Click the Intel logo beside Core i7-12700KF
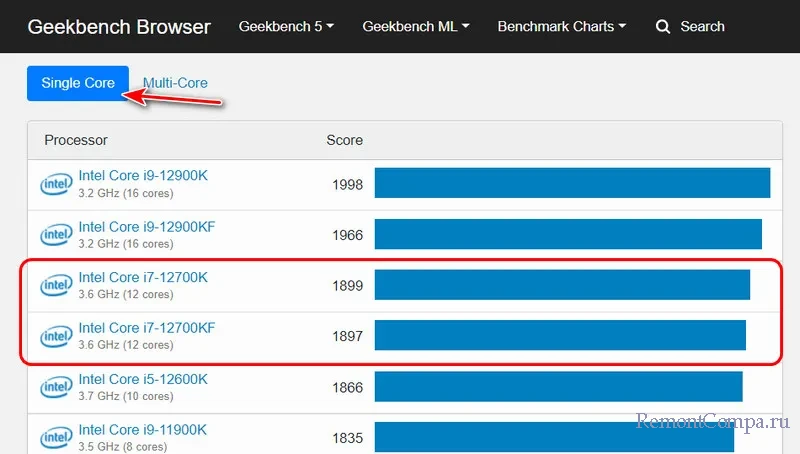 [x=55, y=336]
